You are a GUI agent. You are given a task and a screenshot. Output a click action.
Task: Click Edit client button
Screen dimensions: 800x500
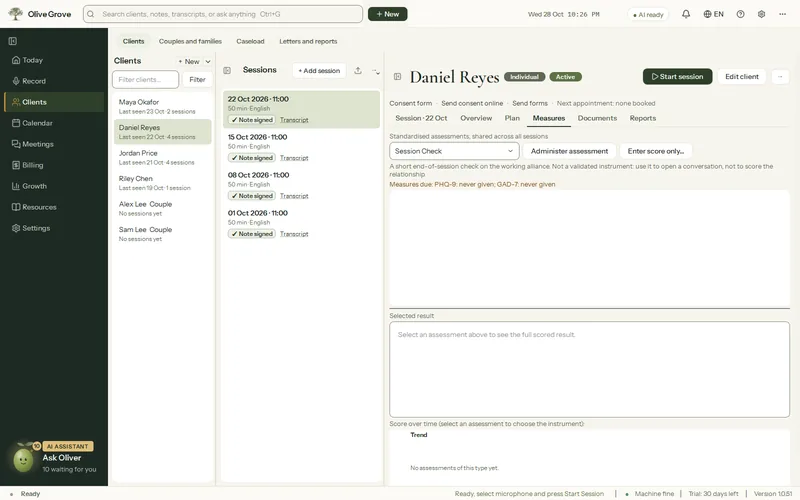coord(741,77)
